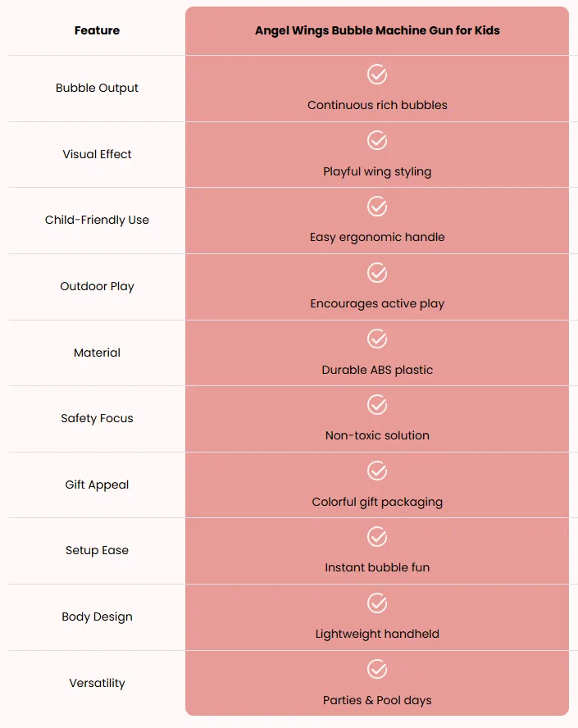
Task: Click the Gift Appeal row label
Action: (97, 485)
